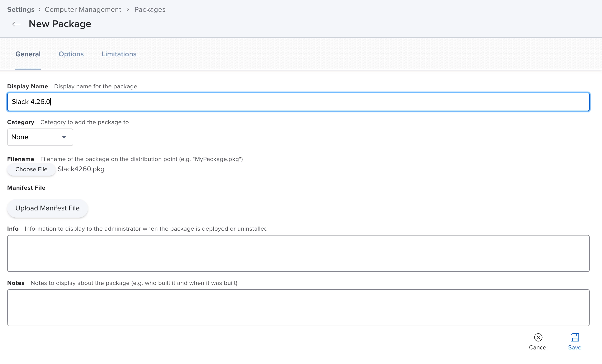Focus the Display Name input field
Screen dimensions: 602x364
click(298, 102)
